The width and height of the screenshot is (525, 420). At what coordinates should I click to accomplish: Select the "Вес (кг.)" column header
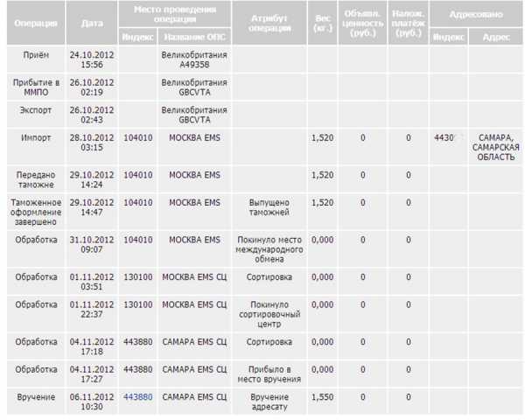321,24
